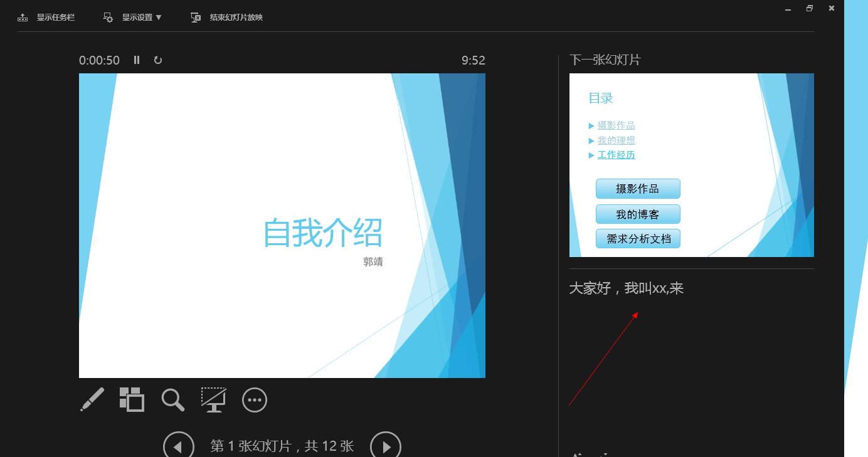Viewport: 868px width, 457px height.
Task: Click the current slide preview 自我介绍
Action: coord(282,226)
